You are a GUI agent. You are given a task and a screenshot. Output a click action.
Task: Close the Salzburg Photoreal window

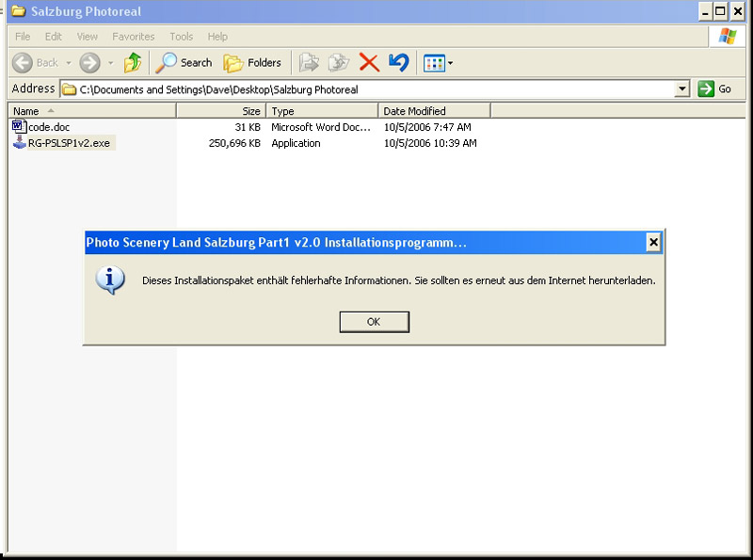[738, 11]
